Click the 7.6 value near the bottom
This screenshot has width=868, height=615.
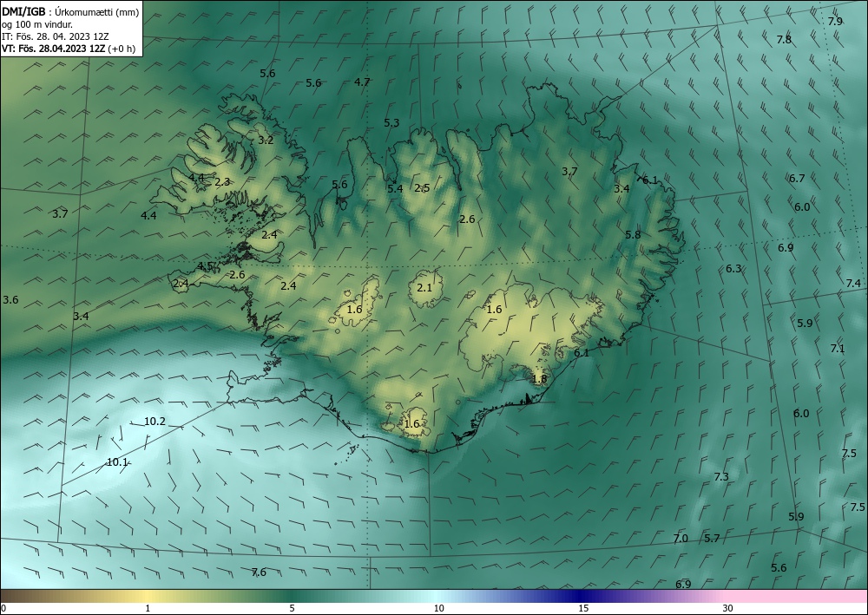click(x=259, y=572)
